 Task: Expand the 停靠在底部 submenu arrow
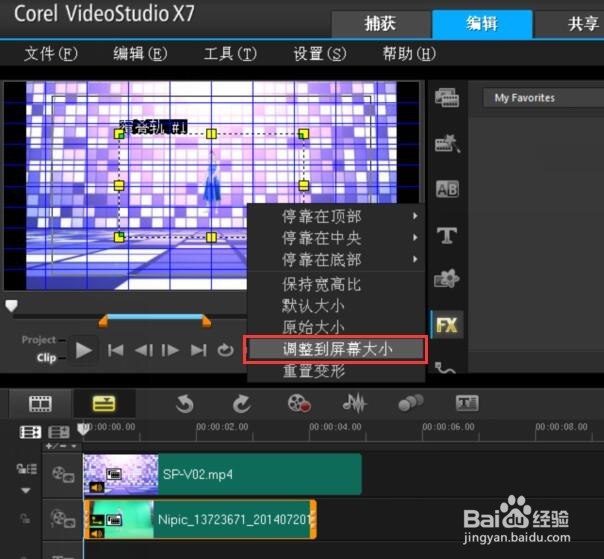pyautogui.click(x=415, y=259)
